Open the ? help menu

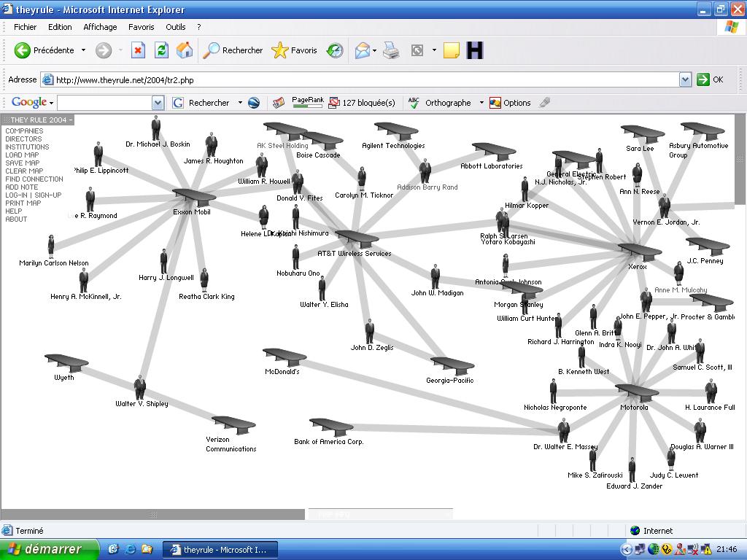pyautogui.click(x=199, y=27)
